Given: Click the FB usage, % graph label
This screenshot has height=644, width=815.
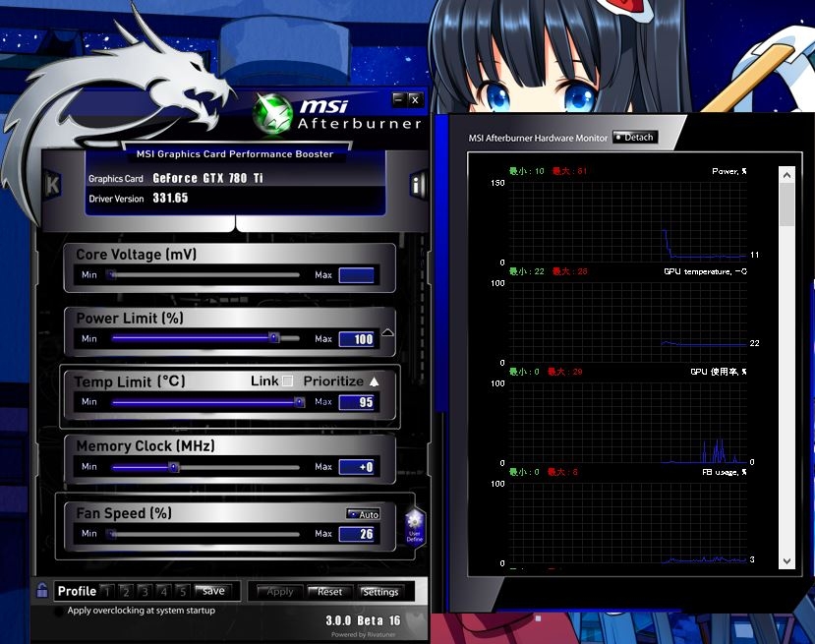Looking at the screenshot, I should point(725,472).
